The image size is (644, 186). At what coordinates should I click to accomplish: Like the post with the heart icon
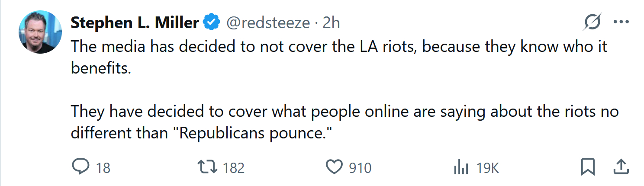click(x=334, y=167)
